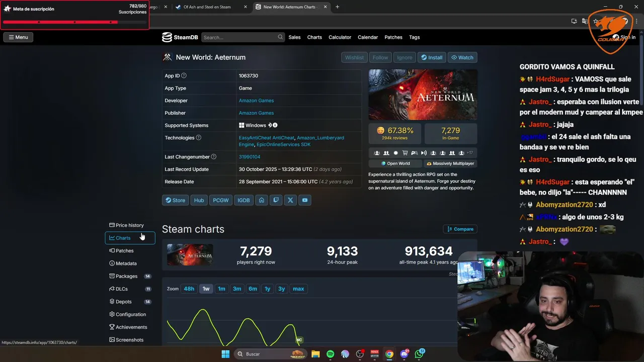Open the Twitch icon link
Image resolution: width=644 pixels, height=362 pixels.
(x=276, y=200)
